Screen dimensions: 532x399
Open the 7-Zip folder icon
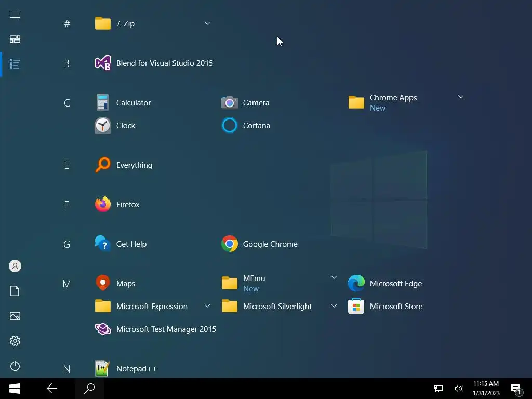pyautogui.click(x=102, y=23)
